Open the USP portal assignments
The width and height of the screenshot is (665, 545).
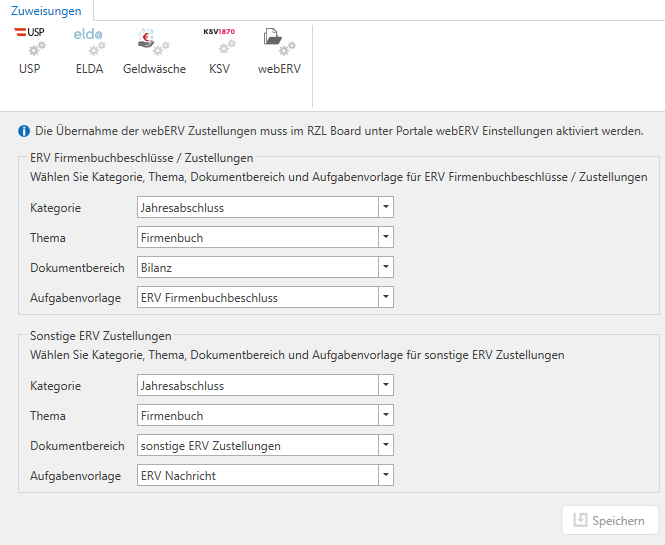point(30,52)
